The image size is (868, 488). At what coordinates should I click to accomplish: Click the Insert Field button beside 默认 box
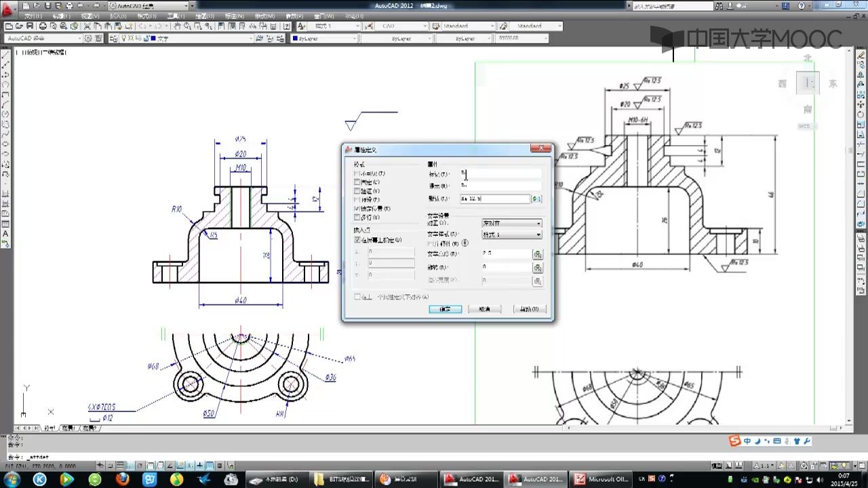[536, 199]
